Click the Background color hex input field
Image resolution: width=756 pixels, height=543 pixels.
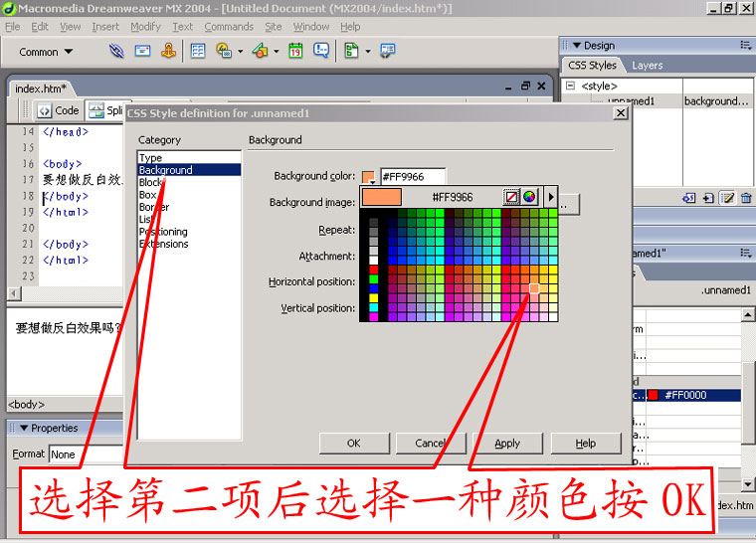(413, 176)
